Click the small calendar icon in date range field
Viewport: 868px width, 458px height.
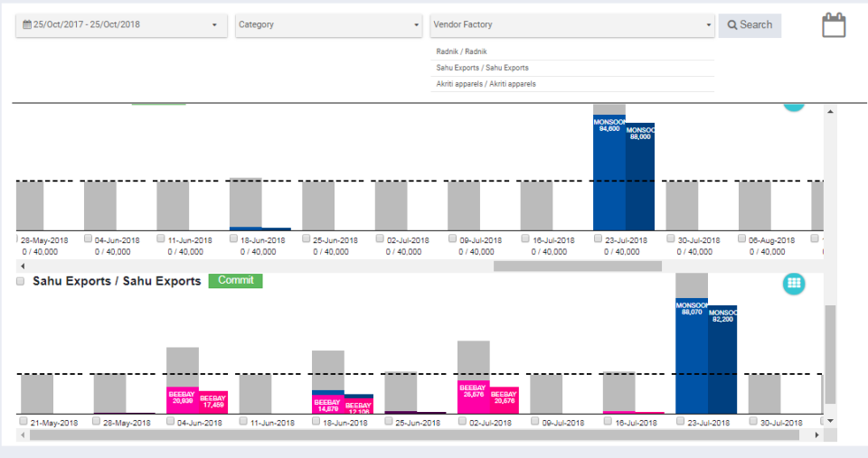(x=27, y=25)
